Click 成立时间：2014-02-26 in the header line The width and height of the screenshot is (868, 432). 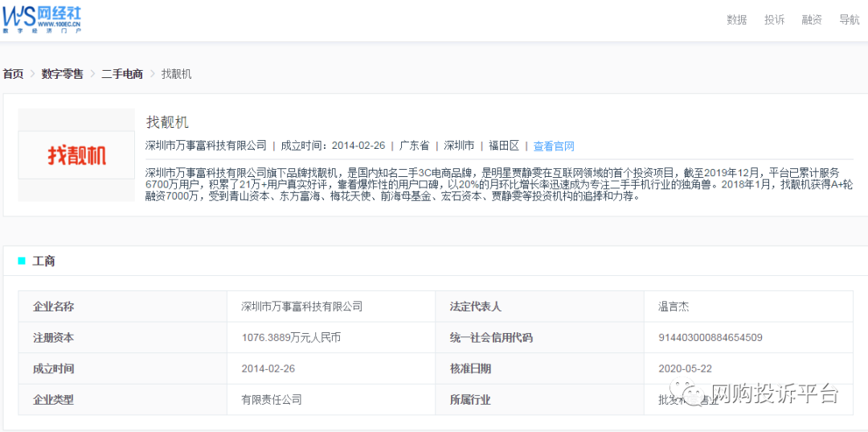coord(333,146)
